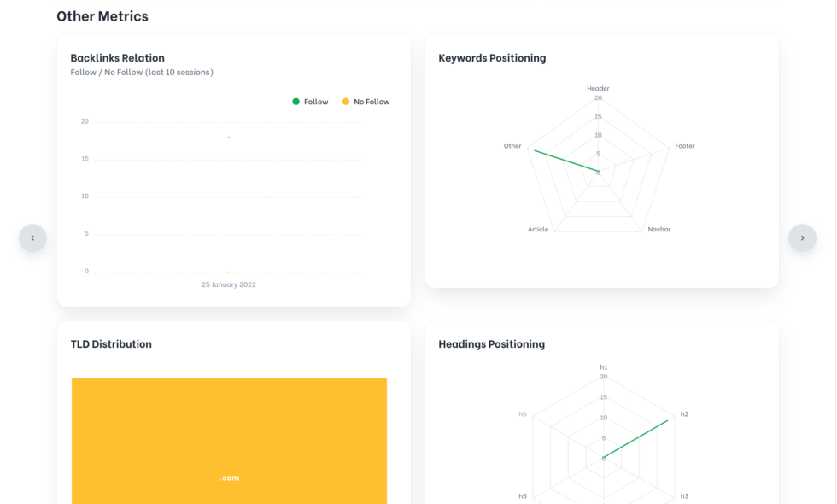Click the Footer axis label on radar
This screenshot has width=837, height=504.
pyautogui.click(x=684, y=146)
